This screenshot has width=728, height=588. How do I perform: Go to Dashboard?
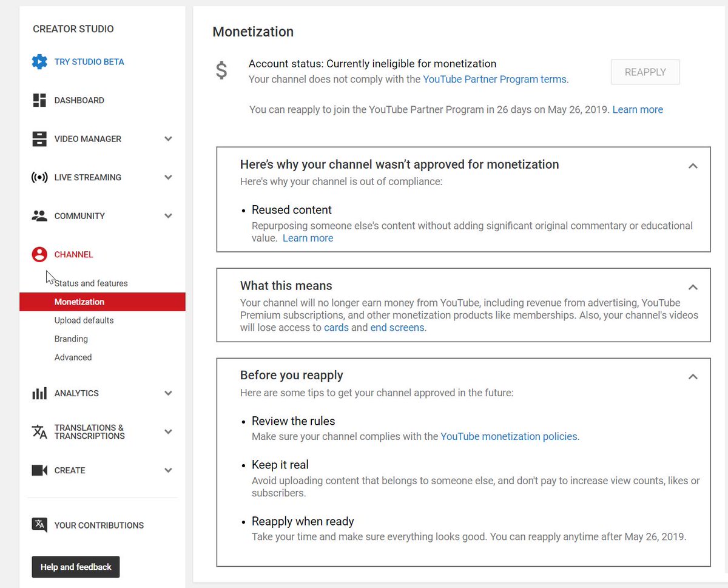click(79, 100)
